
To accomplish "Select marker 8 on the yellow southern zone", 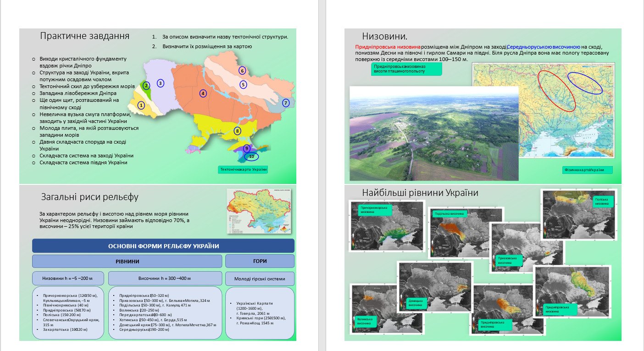I will click(x=237, y=131).
